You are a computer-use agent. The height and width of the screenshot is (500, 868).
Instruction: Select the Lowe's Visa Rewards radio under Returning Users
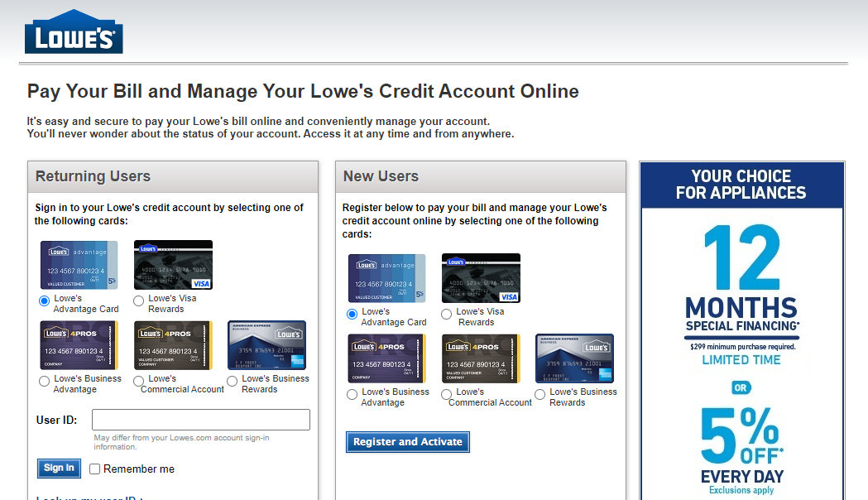point(139,300)
